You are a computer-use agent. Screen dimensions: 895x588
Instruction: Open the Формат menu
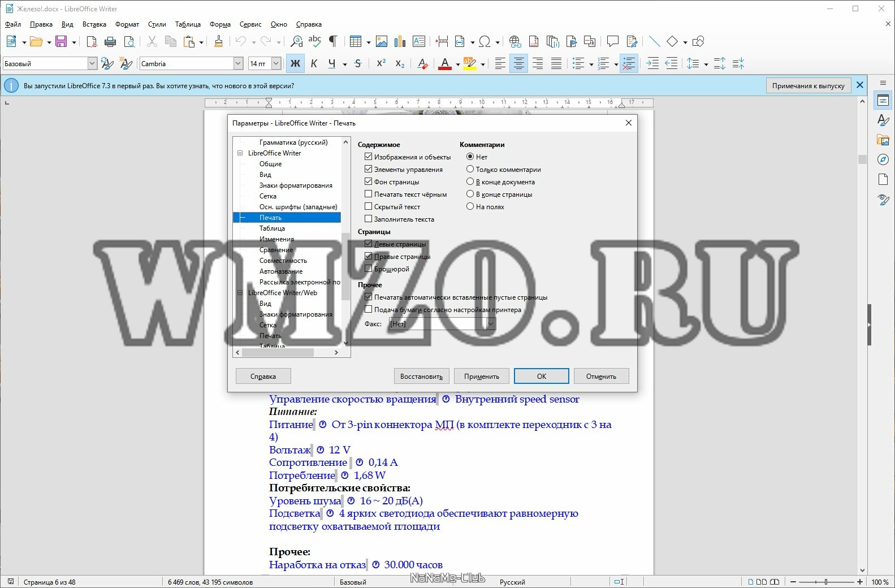(x=127, y=24)
